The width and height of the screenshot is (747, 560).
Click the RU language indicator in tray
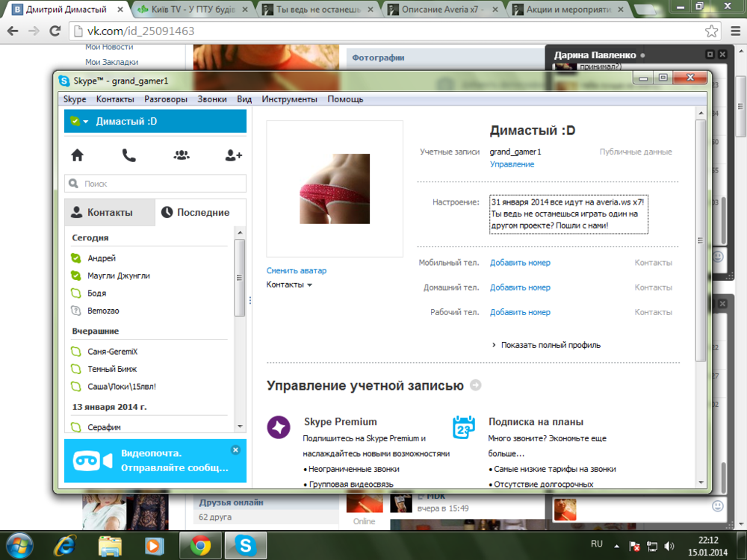pos(597,544)
